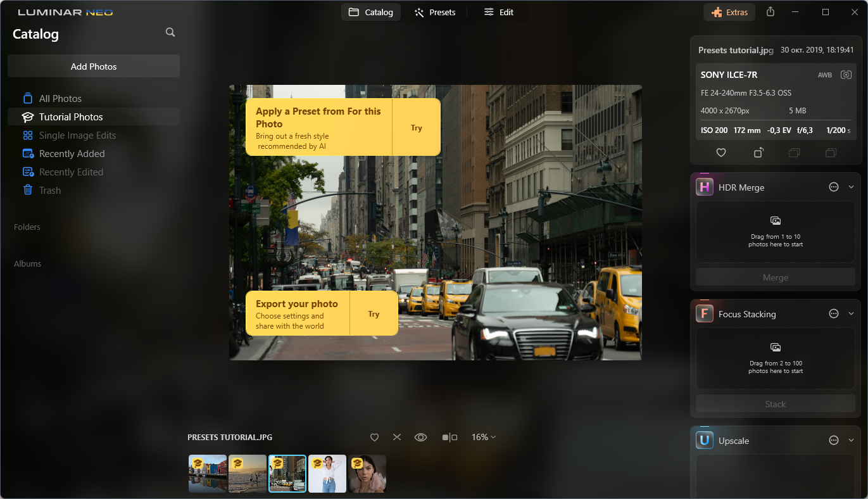Open the HDR Merge tool icon

coord(704,187)
